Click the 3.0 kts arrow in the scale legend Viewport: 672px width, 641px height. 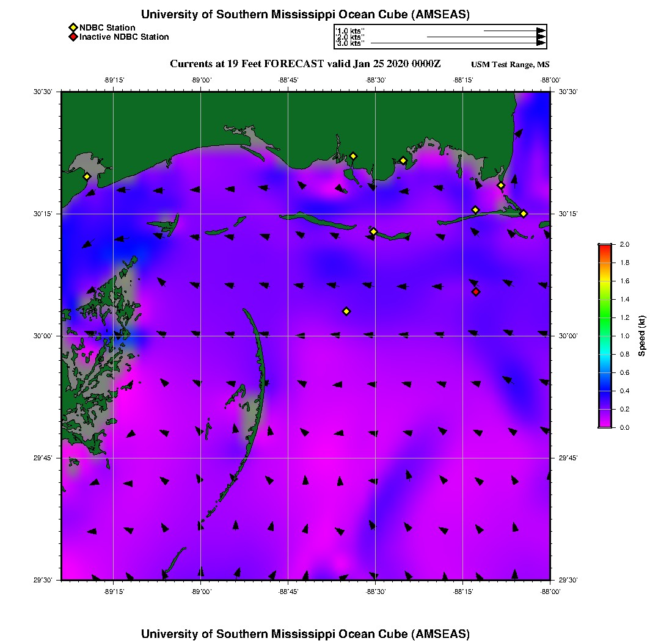click(x=457, y=43)
